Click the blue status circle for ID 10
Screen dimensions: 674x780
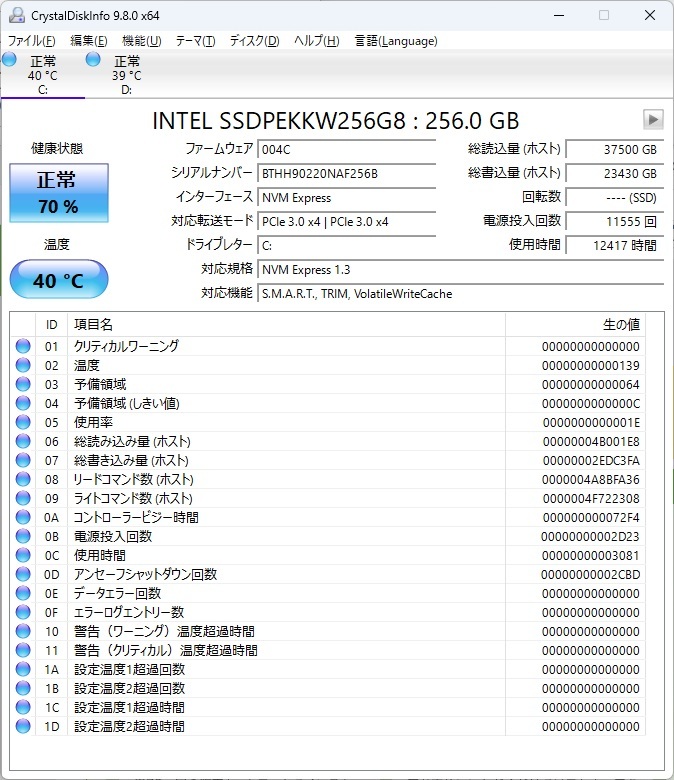click(23, 631)
